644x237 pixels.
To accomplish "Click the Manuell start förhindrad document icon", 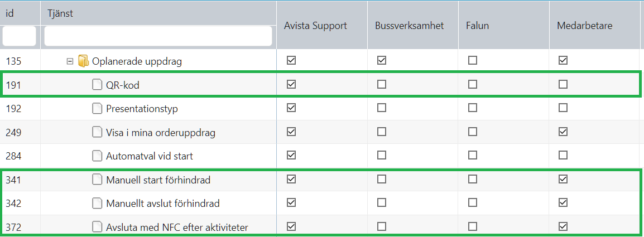I will coord(97,180).
